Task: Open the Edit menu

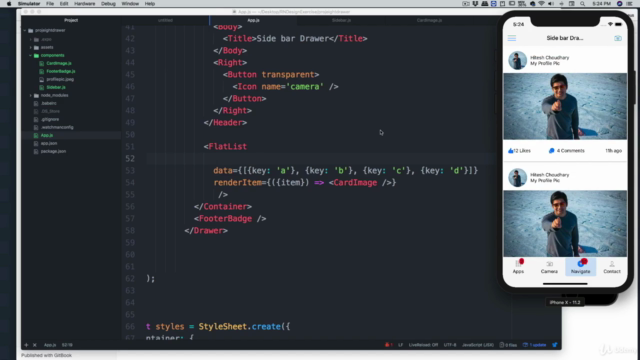Action: pyautogui.click(x=64, y=4)
